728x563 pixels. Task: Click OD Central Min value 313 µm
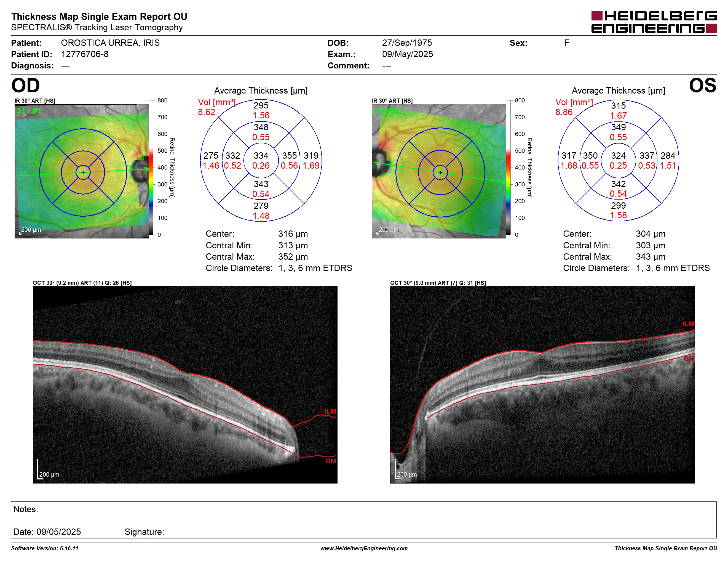pyautogui.click(x=293, y=245)
